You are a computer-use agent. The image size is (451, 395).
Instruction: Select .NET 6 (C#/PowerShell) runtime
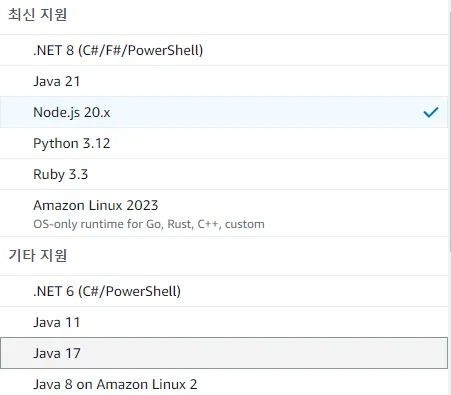tap(224, 291)
